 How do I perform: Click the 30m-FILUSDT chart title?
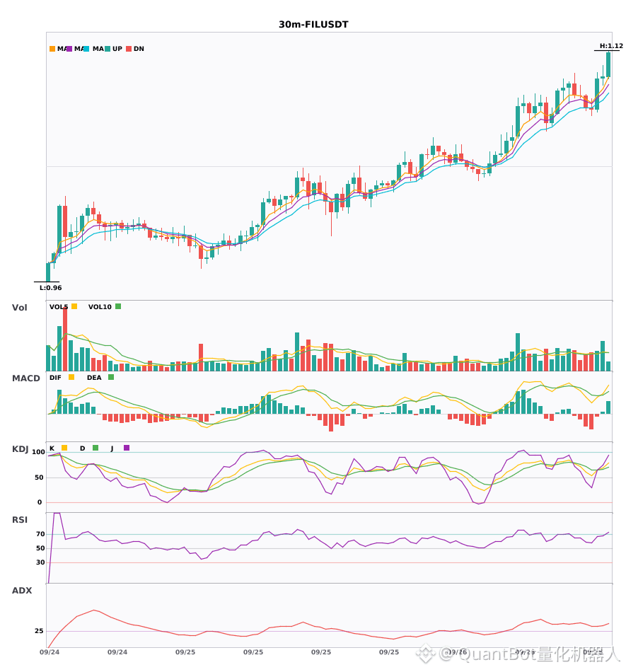tap(313, 25)
